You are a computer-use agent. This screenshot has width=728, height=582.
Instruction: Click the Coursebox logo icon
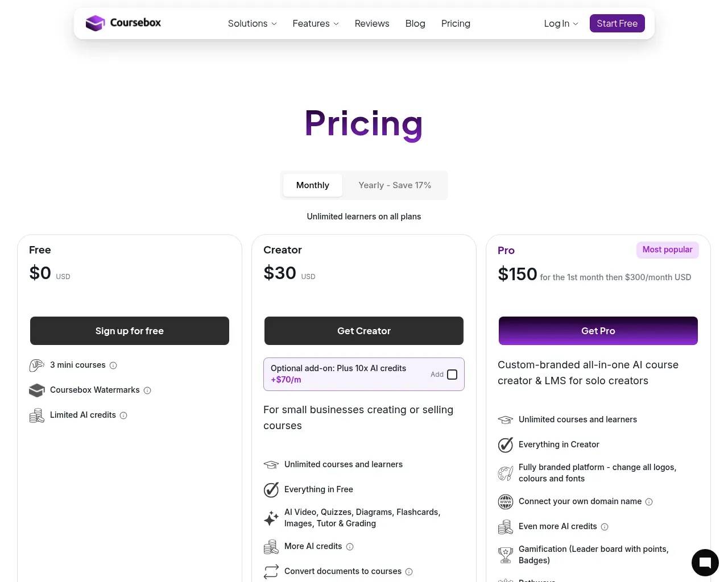95,23
